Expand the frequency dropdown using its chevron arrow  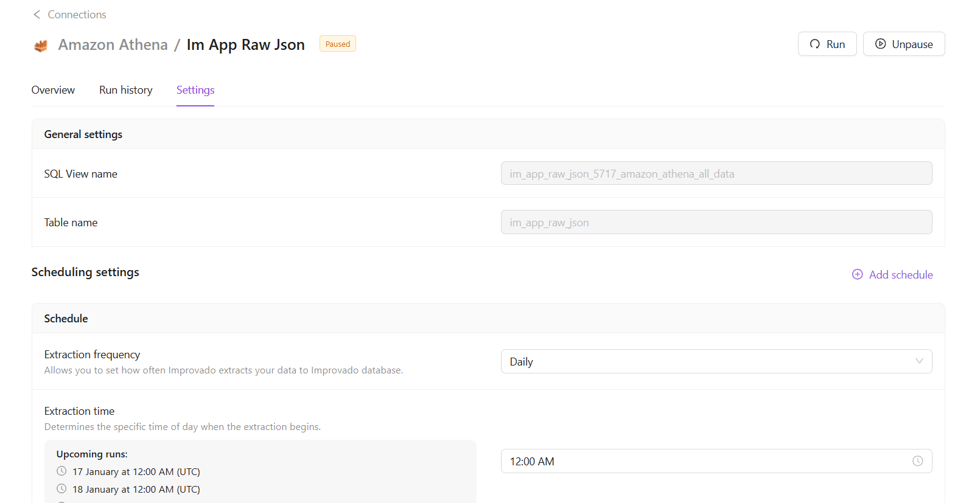click(919, 361)
